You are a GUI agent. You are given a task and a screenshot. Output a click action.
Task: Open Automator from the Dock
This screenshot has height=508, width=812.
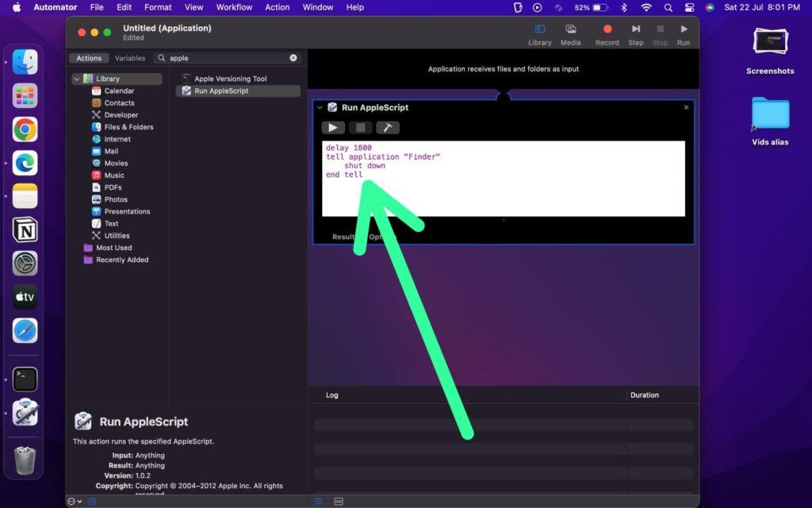click(x=25, y=413)
